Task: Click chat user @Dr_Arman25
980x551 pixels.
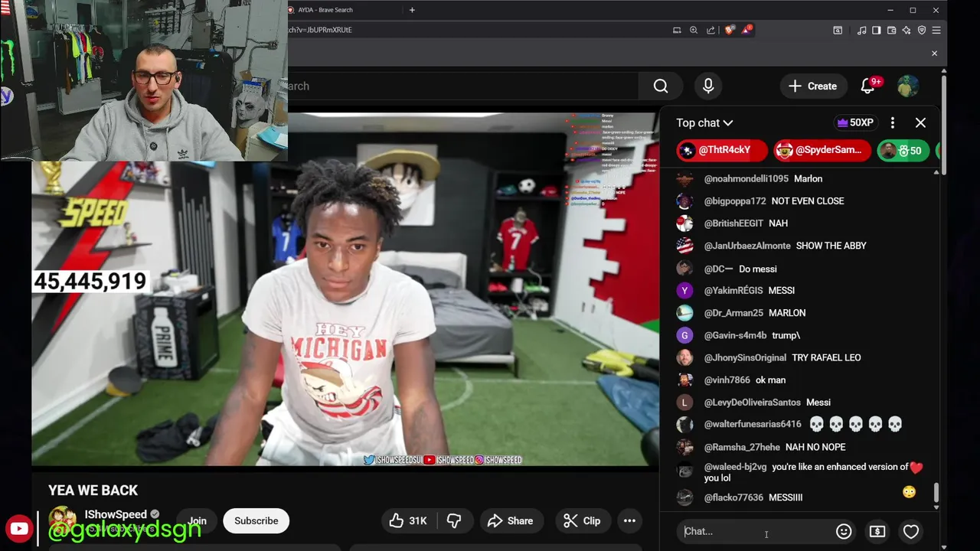Action: [x=733, y=313]
